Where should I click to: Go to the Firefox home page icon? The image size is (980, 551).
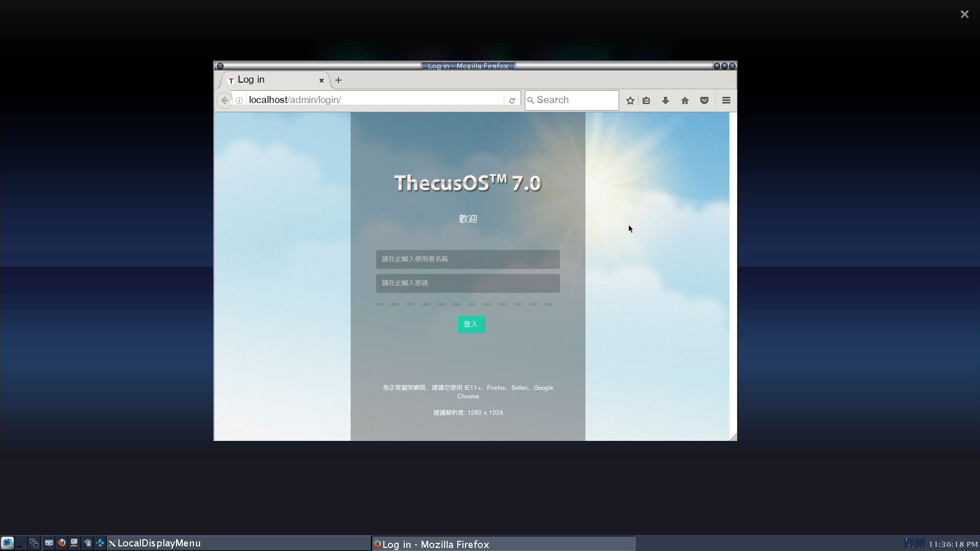(x=685, y=101)
